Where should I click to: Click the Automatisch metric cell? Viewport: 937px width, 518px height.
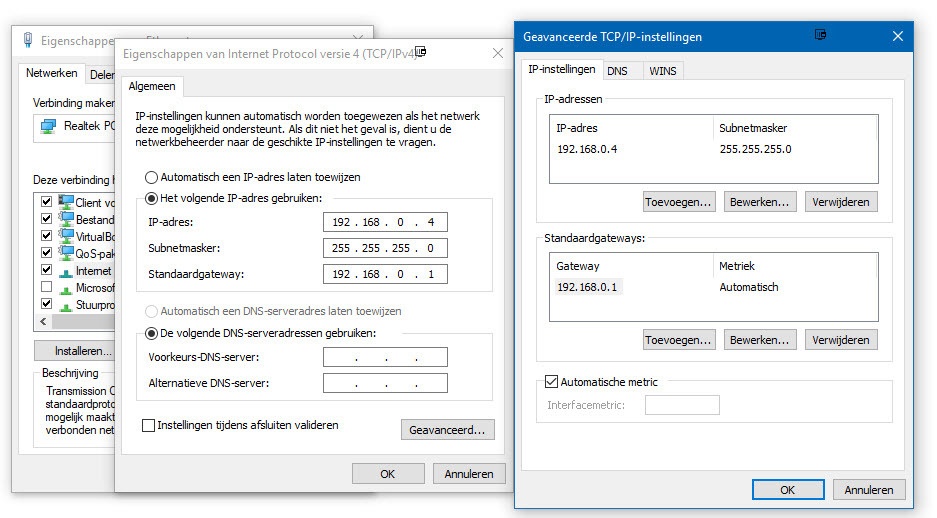[749, 287]
